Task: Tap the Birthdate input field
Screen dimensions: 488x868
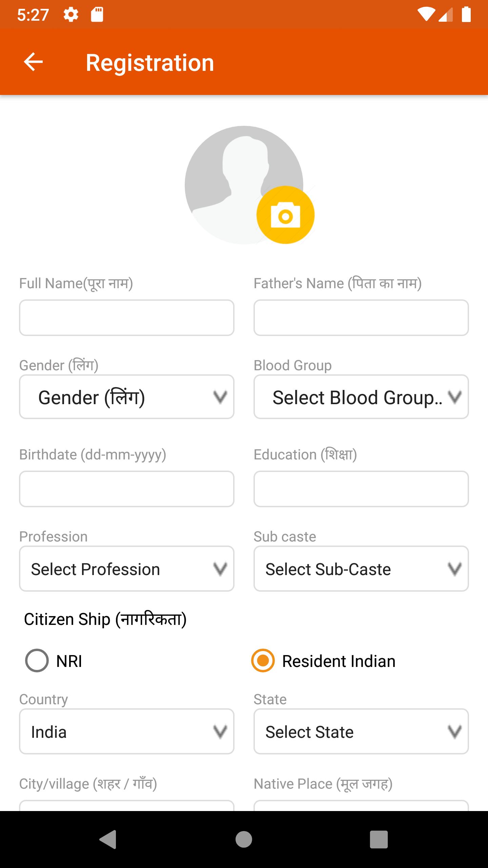Action: (127, 489)
